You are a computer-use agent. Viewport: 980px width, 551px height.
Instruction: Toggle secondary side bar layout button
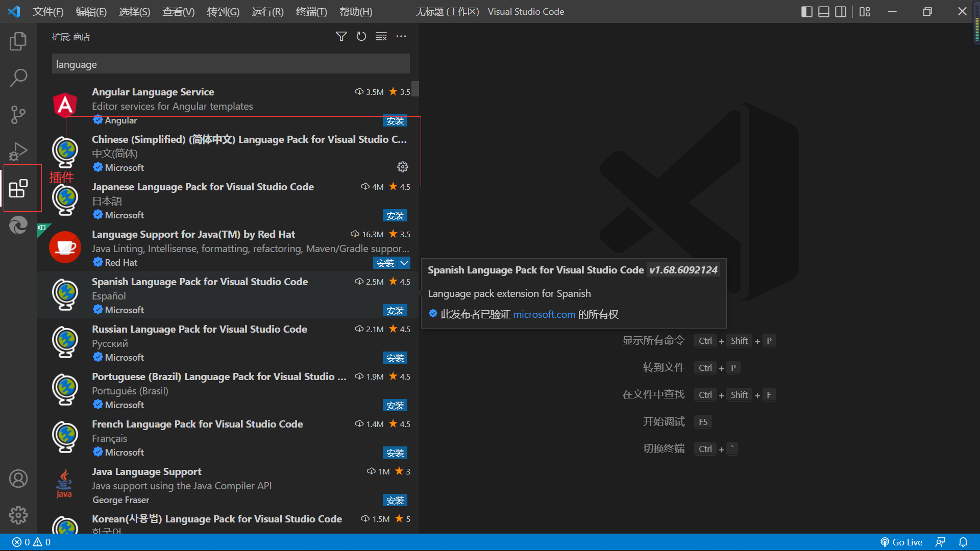click(841, 11)
